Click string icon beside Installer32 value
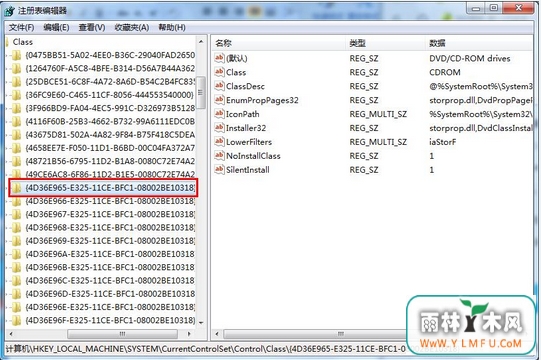541x360 pixels. click(219, 127)
